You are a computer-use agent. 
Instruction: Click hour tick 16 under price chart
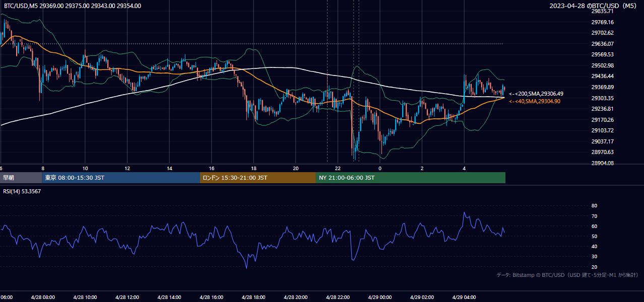pyautogui.click(x=211, y=168)
